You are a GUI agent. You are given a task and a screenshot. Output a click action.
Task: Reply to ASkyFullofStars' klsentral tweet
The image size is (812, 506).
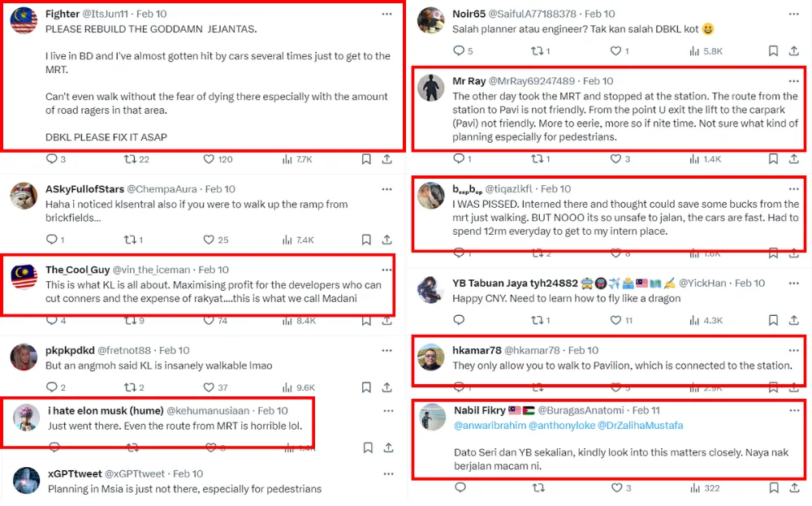[x=51, y=240]
